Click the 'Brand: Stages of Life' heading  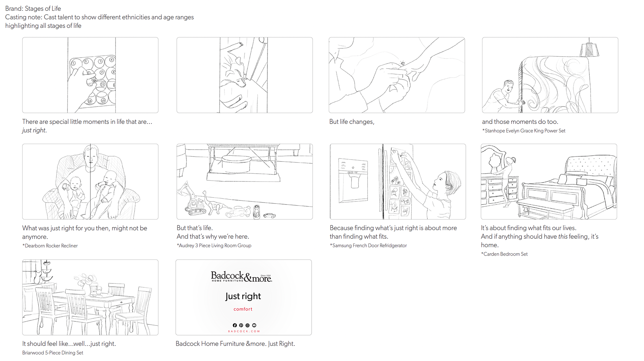tap(33, 8)
